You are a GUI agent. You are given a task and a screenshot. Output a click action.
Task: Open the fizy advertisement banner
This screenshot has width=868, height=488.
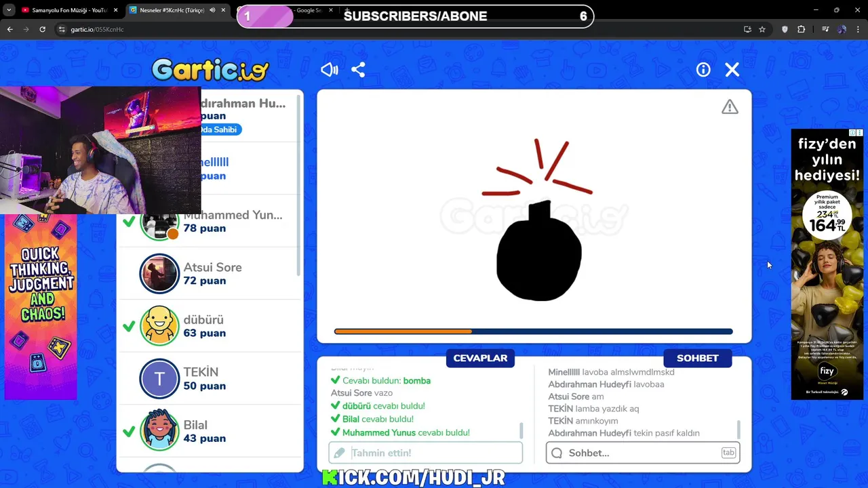click(827, 264)
